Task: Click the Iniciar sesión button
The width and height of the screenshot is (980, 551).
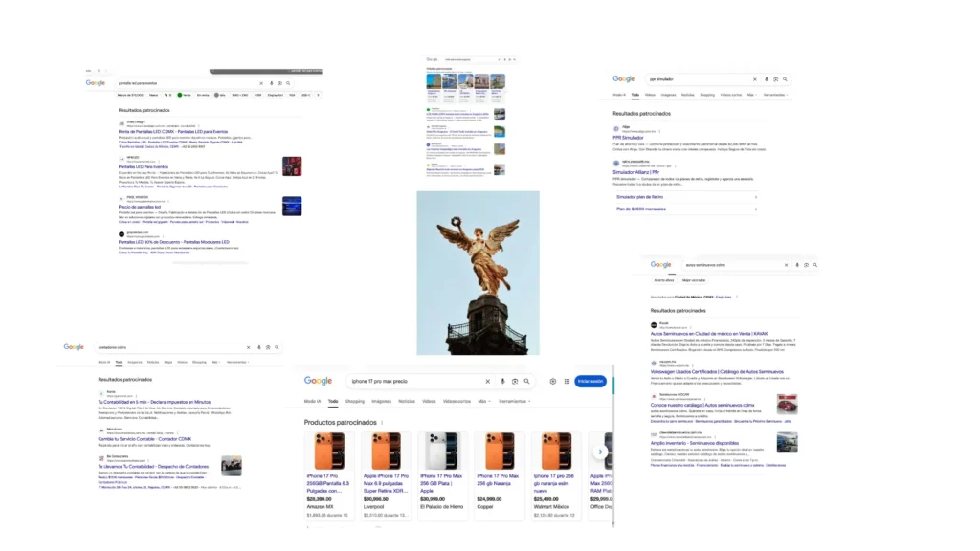Action: [590, 382]
